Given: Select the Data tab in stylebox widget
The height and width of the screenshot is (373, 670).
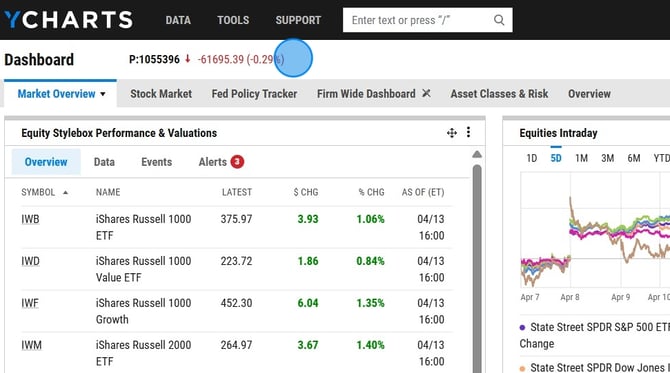Looking at the screenshot, I should click(104, 162).
